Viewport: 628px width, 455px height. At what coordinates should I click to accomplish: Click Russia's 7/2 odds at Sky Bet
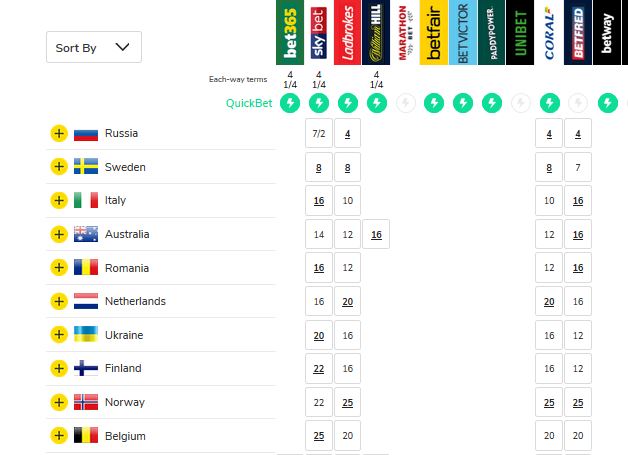[318, 134]
